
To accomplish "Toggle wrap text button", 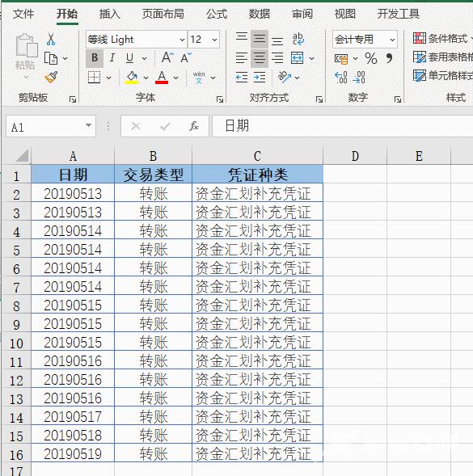I will [x=298, y=39].
